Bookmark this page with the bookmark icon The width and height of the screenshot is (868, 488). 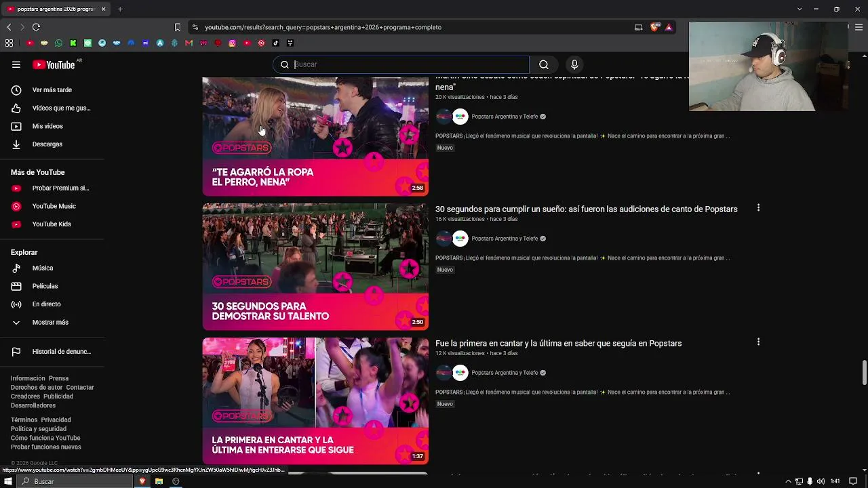click(x=178, y=27)
